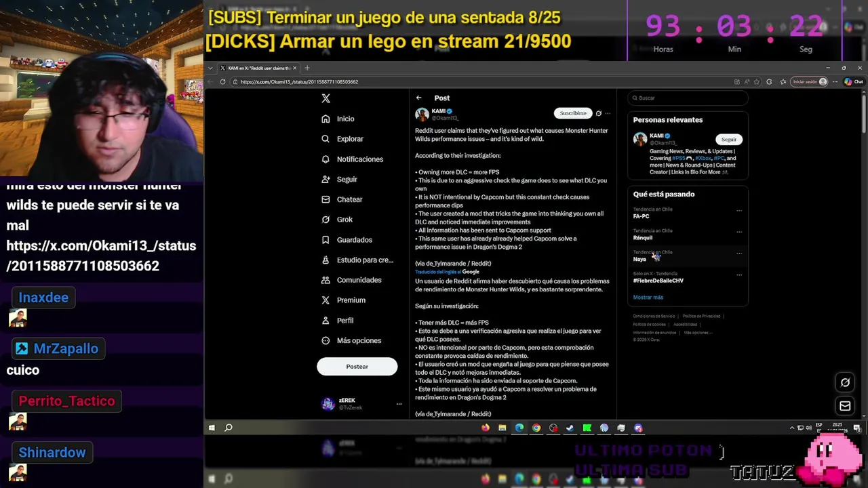Open the browser tab list chevron
Viewport: 868px width, 488px height.
(211, 68)
